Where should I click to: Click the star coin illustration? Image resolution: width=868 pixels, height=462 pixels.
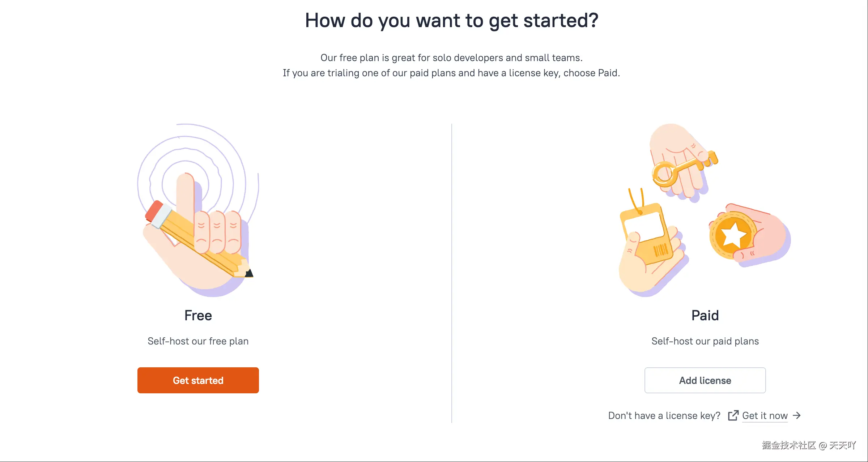coord(732,236)
